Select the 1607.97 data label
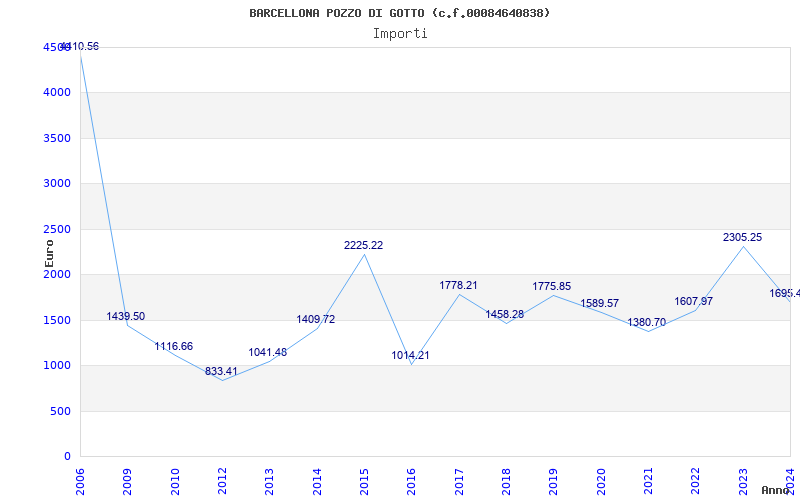This screenshot has height=500, width=800. pyautogui.click(x=693, y=302)
